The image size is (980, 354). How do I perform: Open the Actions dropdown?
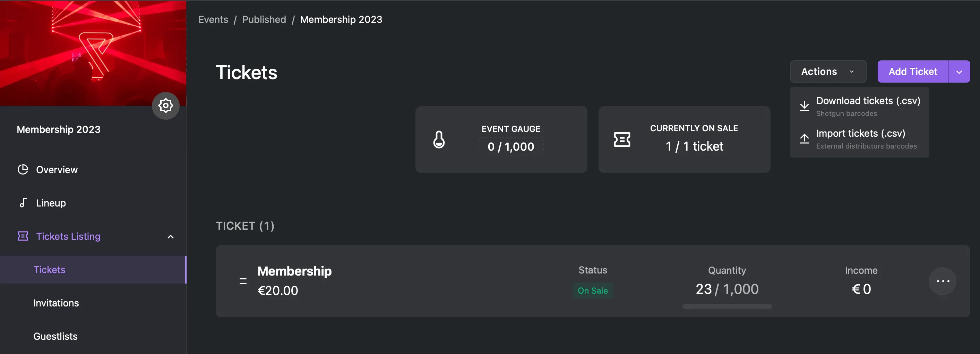(828, 71)
